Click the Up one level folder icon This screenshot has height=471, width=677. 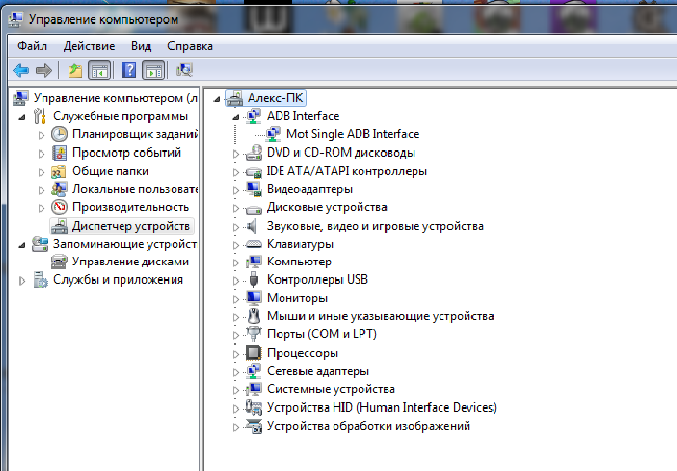(x=75, y=70)
